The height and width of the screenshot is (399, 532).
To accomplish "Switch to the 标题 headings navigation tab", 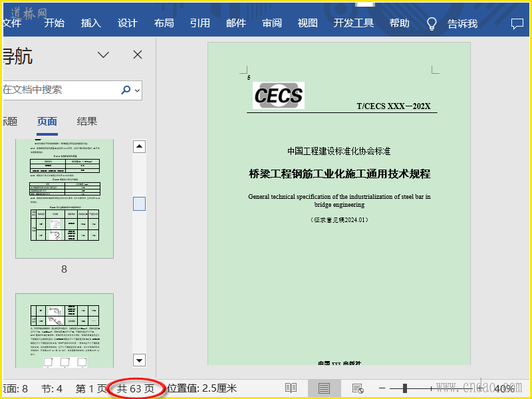I will pos(10,122).
